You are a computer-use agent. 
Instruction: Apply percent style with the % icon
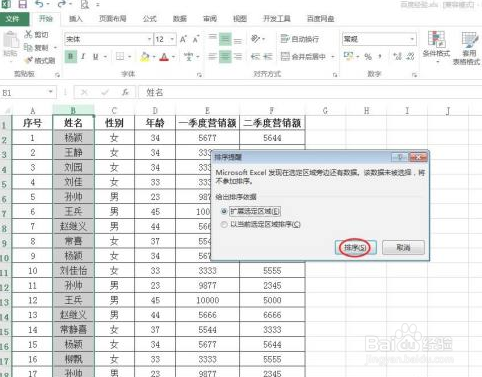point(368,57)
